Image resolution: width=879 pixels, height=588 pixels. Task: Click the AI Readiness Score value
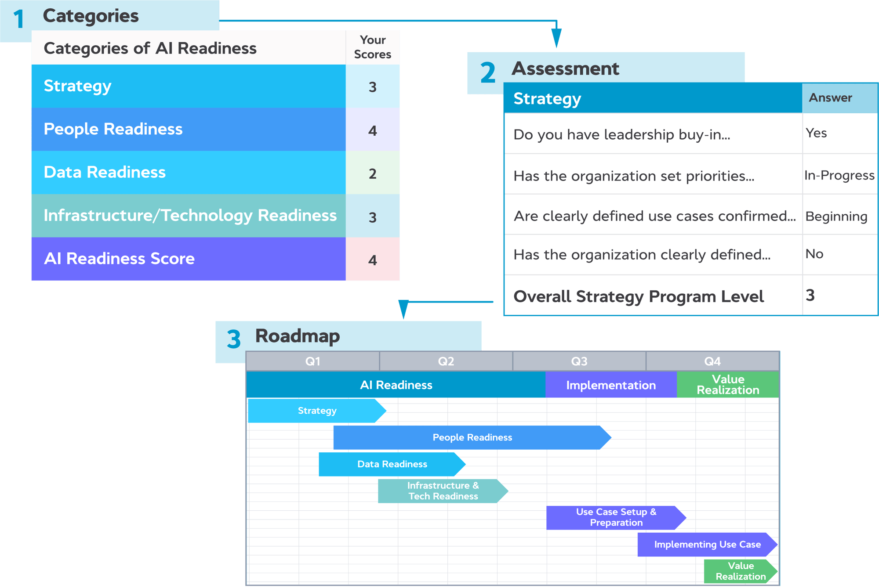point(373,260)
